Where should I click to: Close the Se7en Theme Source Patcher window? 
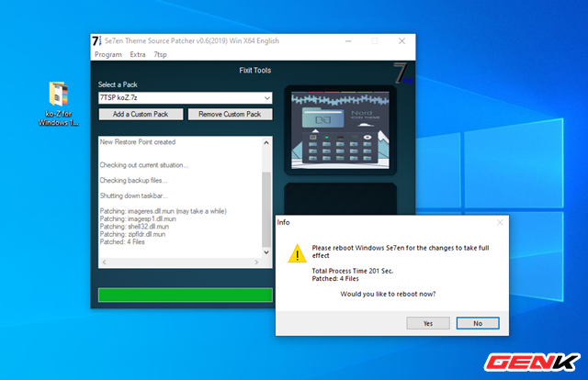point(402,41)
